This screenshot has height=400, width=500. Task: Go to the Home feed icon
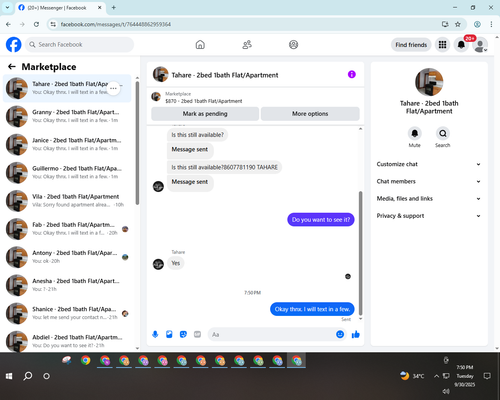[200, 45]
